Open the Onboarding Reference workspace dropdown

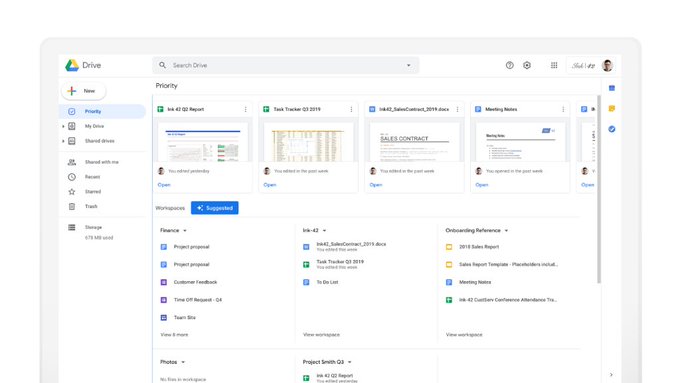pos(506,231)
